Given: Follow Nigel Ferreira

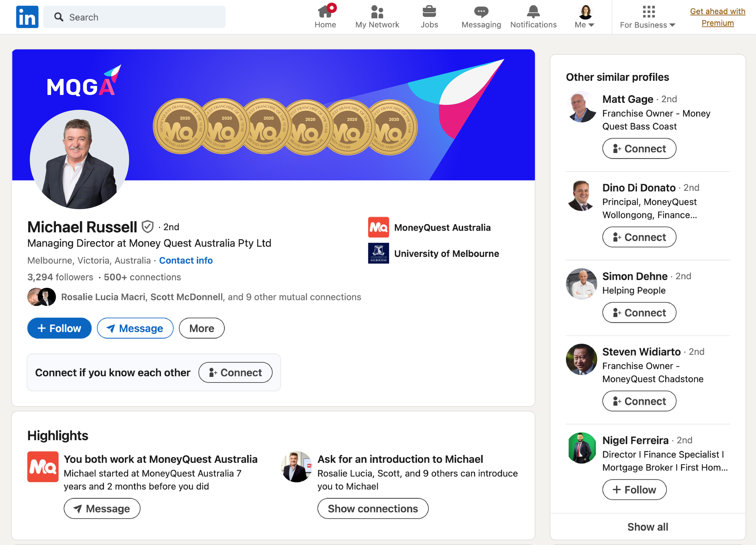Looking at the screenshot, I should coord(634,490).
